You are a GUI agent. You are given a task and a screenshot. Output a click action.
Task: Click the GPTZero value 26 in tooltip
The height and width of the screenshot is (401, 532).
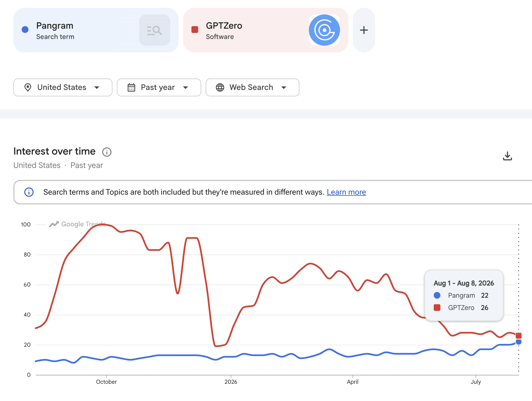[x=485, y=308]
